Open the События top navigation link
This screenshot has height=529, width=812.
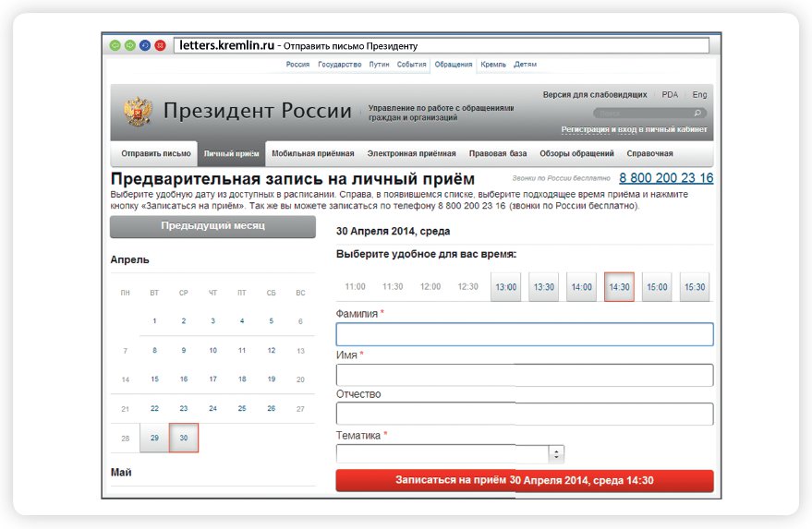(x=411, y=65)
